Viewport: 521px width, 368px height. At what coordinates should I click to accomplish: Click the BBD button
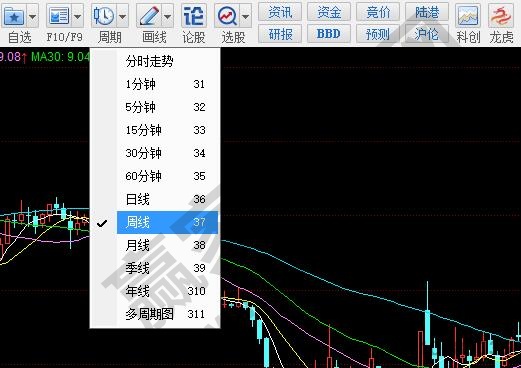point(329,34)
